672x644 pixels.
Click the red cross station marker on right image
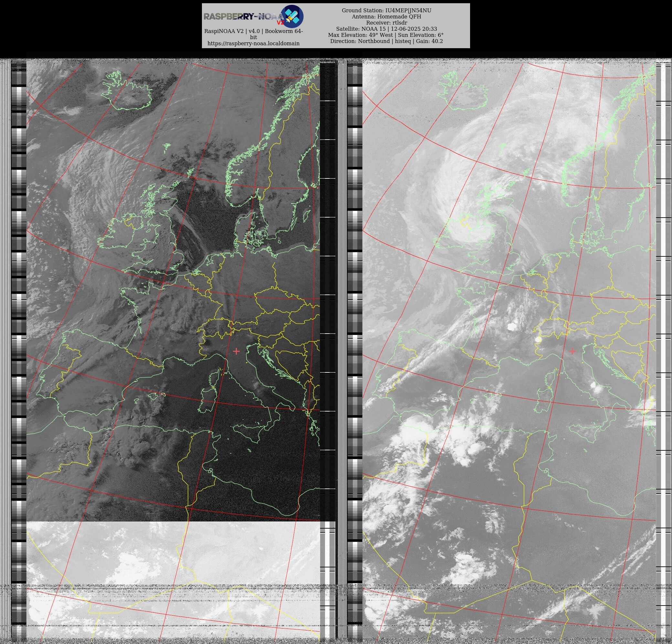572,351
